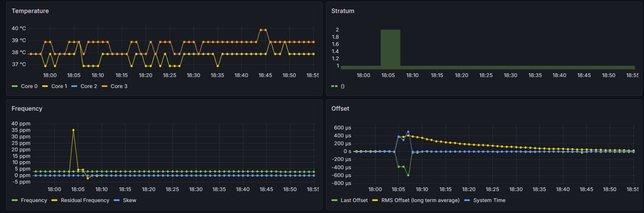Screen dimensions: 644x213
Task: Click the 40 °C y-axis label
Action: 19,28
